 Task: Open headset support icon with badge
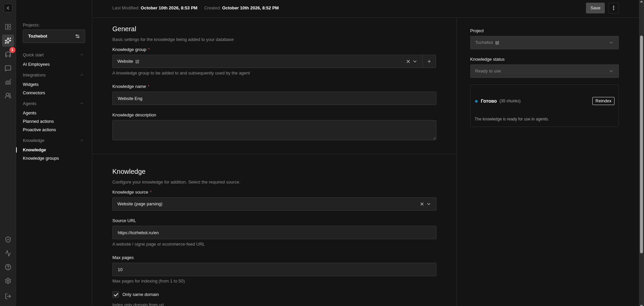tap(8, 54)
